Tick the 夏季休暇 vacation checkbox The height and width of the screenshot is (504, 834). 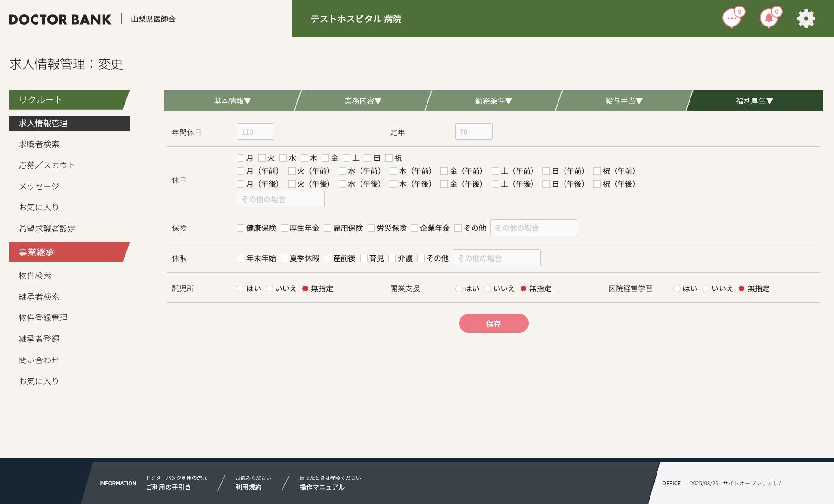click(284, 258)
